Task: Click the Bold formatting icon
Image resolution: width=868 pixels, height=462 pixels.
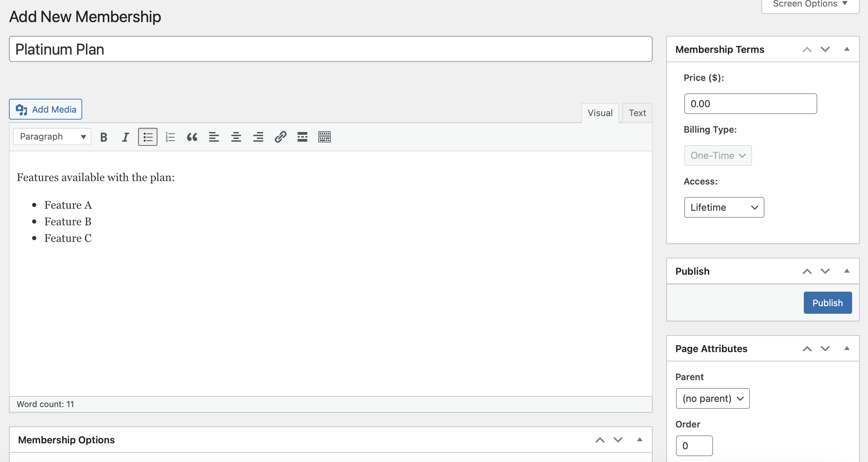Action: click(104, 137)
